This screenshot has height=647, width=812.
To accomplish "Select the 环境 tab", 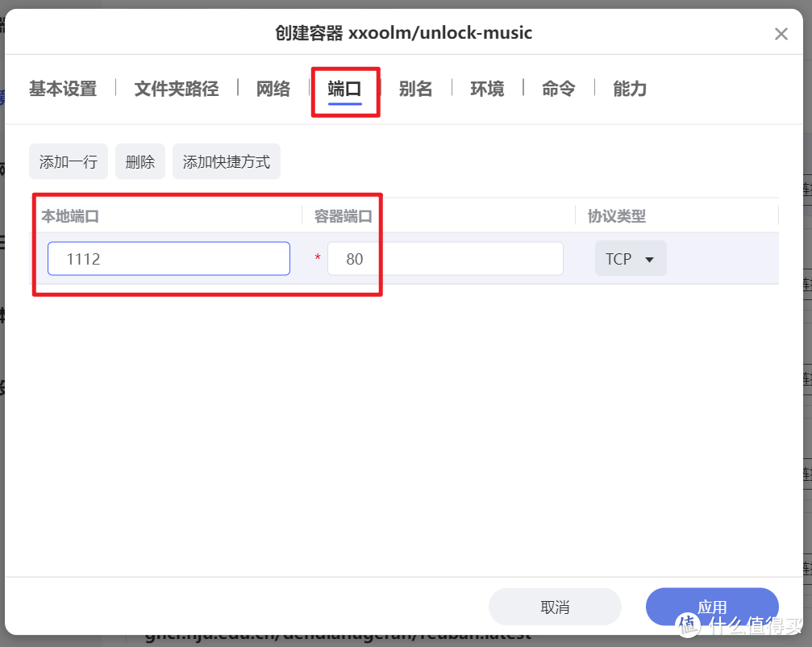I will click(x=487, y=89).
